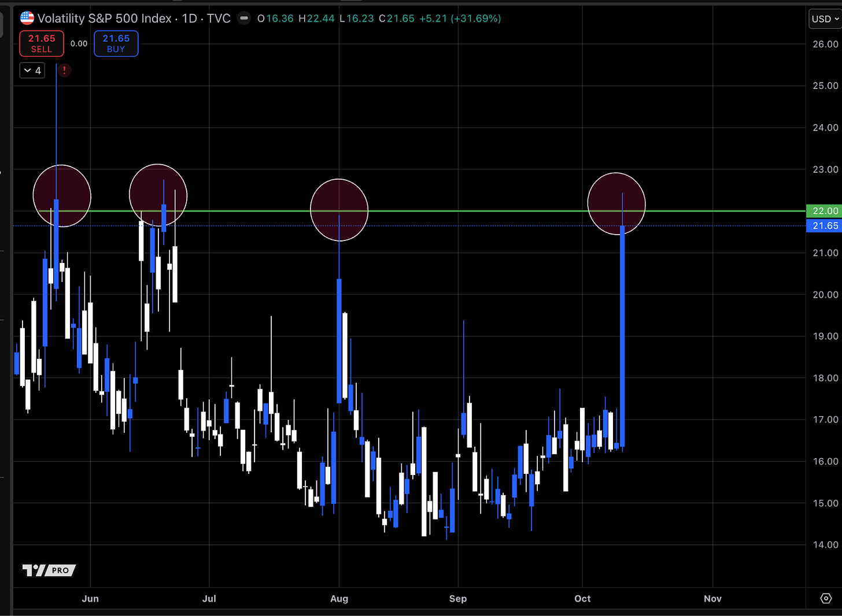
Task: Click the Nov label on time axis
Action: [712, 599]
